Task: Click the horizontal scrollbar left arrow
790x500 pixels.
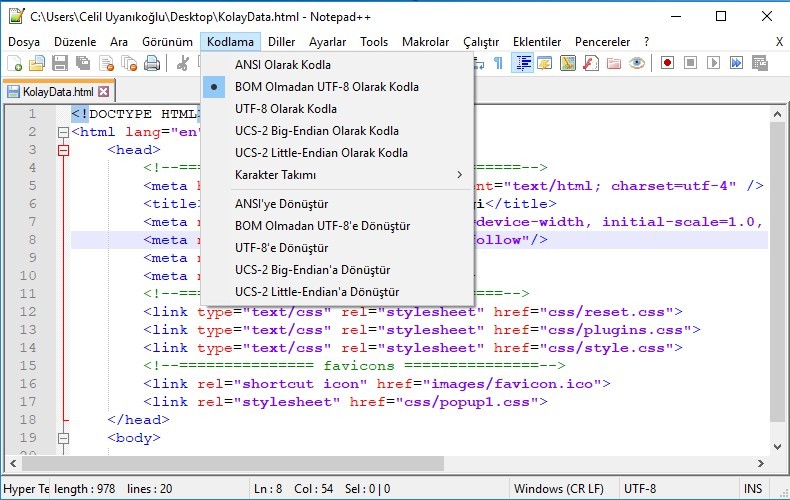Action: (13, 463)
